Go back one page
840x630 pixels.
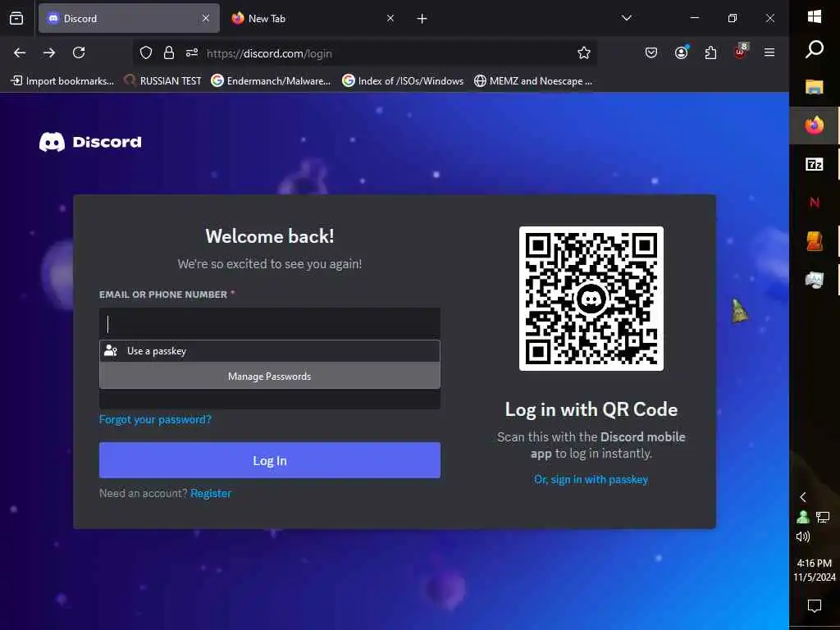tap(20, 52)
